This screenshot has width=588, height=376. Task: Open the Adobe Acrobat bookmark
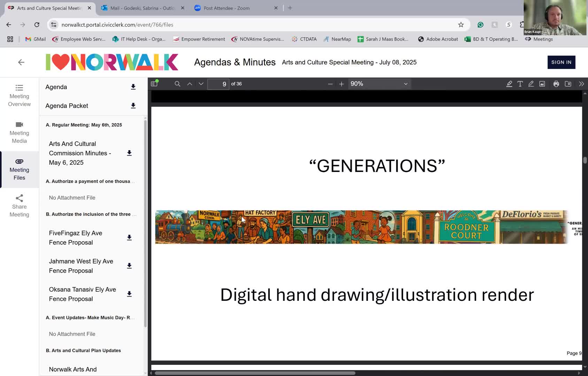(x=438, y=39)
